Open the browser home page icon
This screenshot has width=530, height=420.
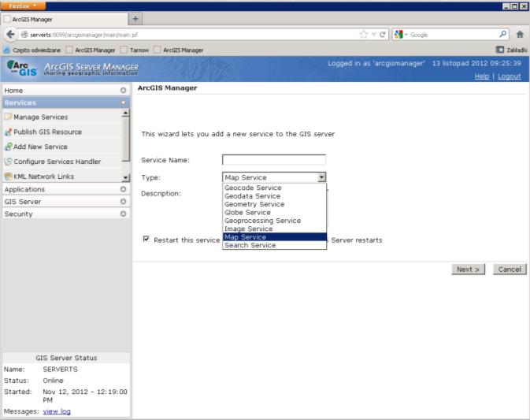[520, 34]
